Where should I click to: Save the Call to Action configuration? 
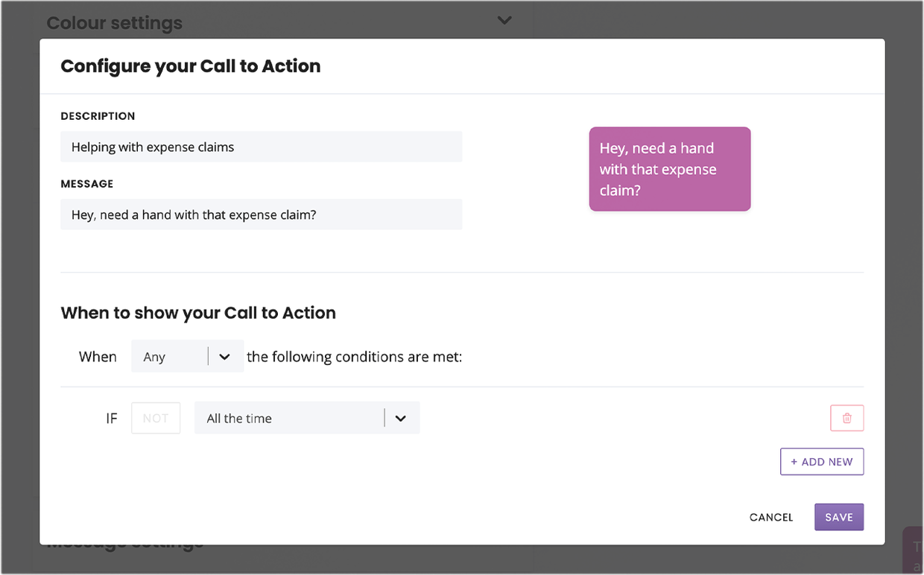point(839,517)
